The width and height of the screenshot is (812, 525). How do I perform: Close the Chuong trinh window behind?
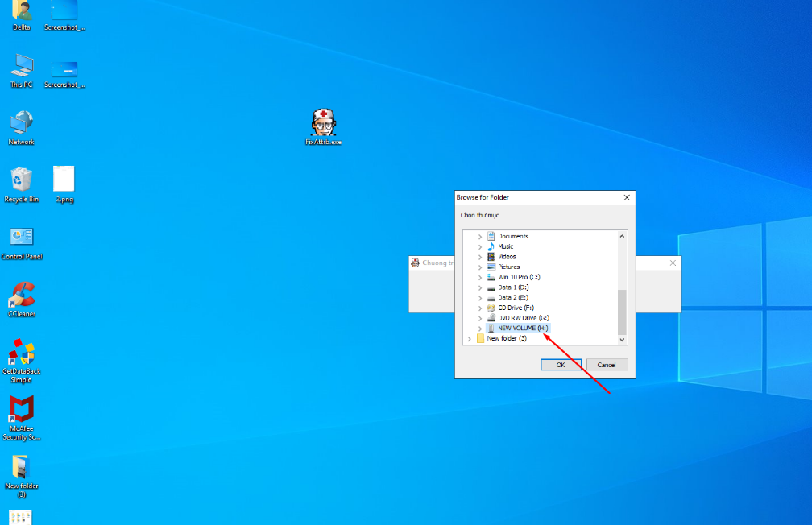click(x=673, y=263)
